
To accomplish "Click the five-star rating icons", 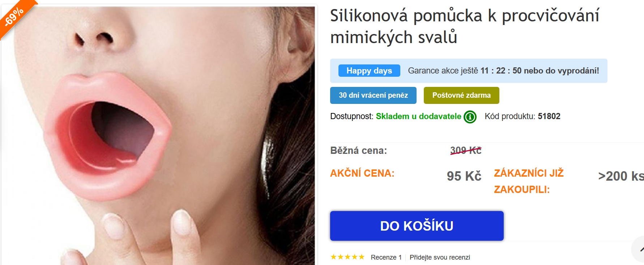I will click(347, 257).
